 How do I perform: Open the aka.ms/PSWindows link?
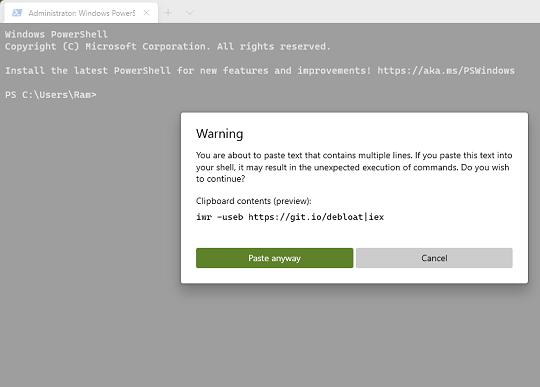(446, 71)
